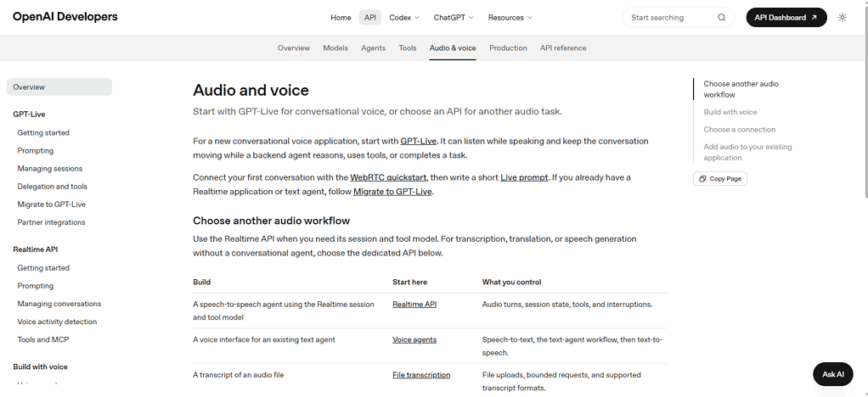Viewport: 868px width, 397px height.
Task: Switch to the Models tab
Action: (335, 48)
